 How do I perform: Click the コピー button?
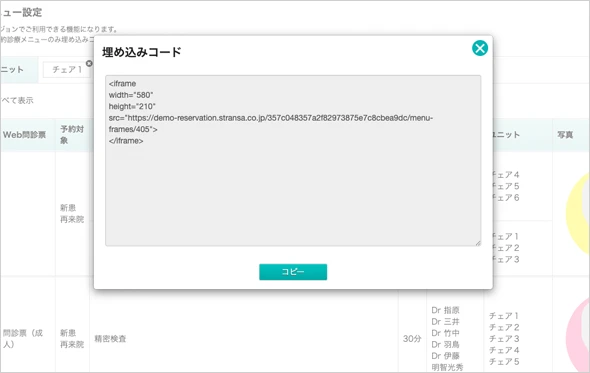click(293, 272)
